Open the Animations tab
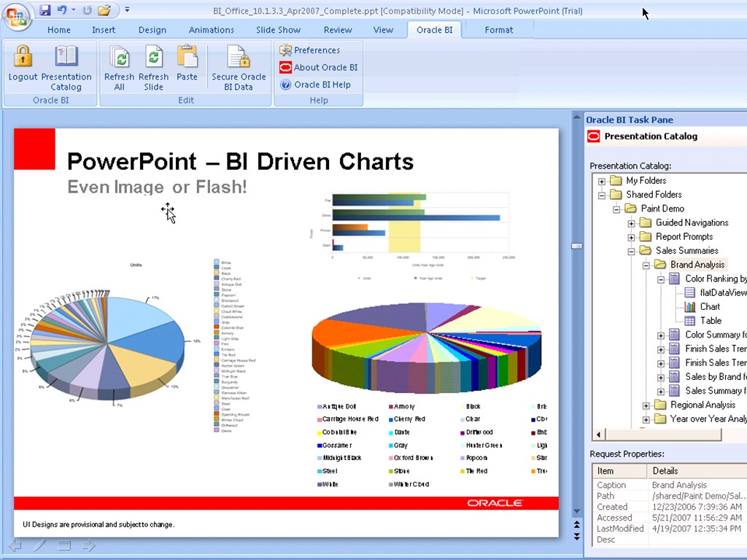The image size is (747, 560). (x=211, y=30)
